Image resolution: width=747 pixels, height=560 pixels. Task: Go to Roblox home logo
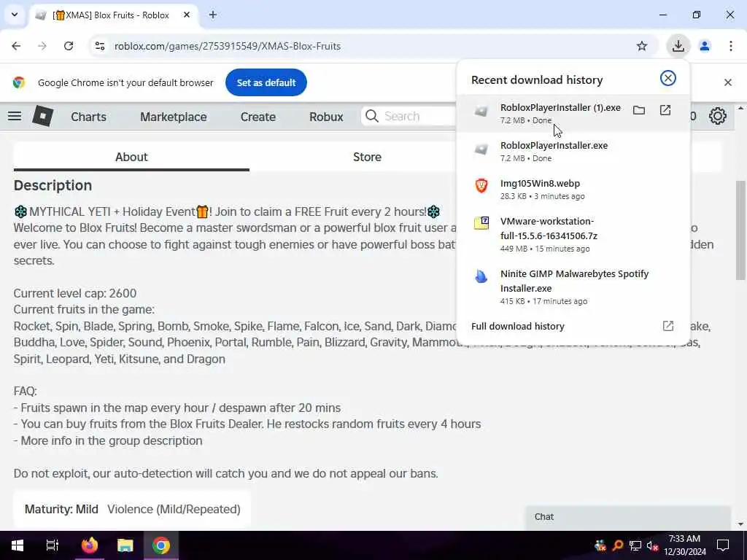pyautogui.click(x=42, y=116)
